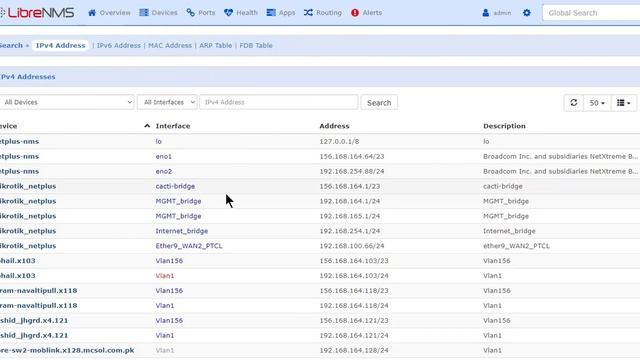Switch to the FDB Table tab
The height and width of the screenshot is (360, 640).
tap(256, 45)
